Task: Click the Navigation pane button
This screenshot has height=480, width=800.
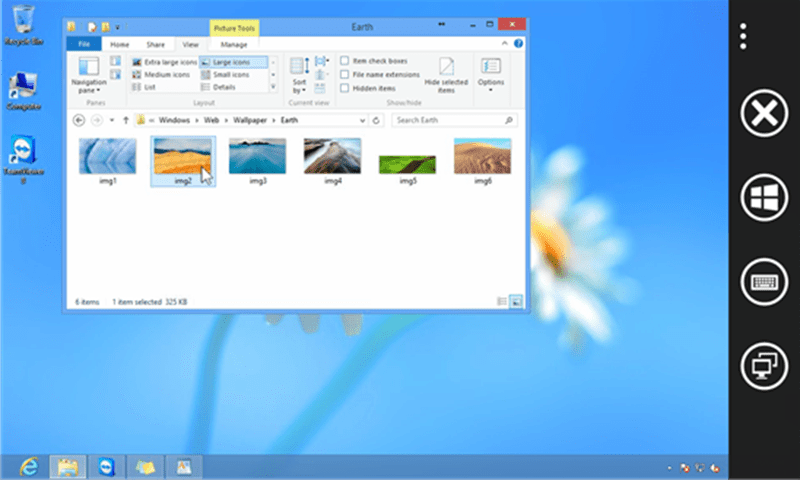Action: [x=89, y=75]
